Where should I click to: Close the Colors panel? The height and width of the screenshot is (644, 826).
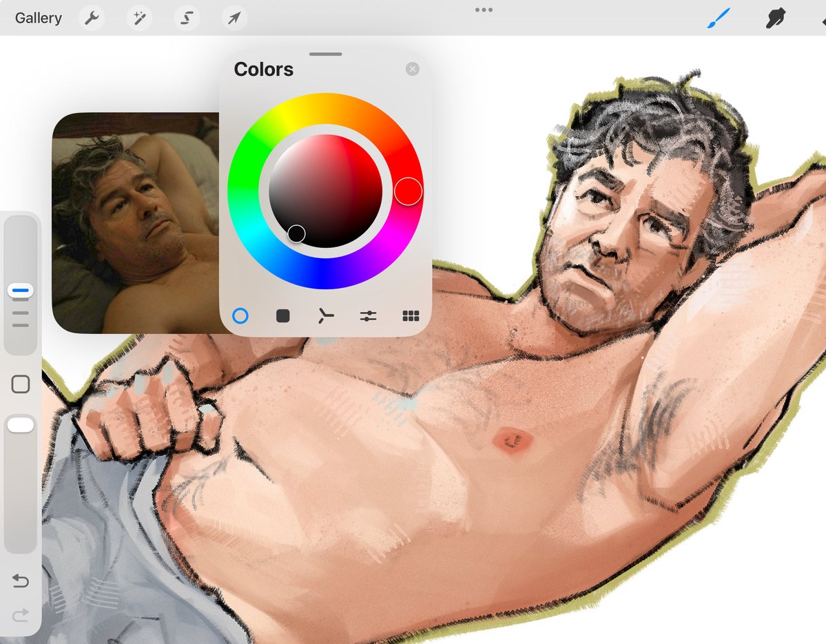click(413, 69)
